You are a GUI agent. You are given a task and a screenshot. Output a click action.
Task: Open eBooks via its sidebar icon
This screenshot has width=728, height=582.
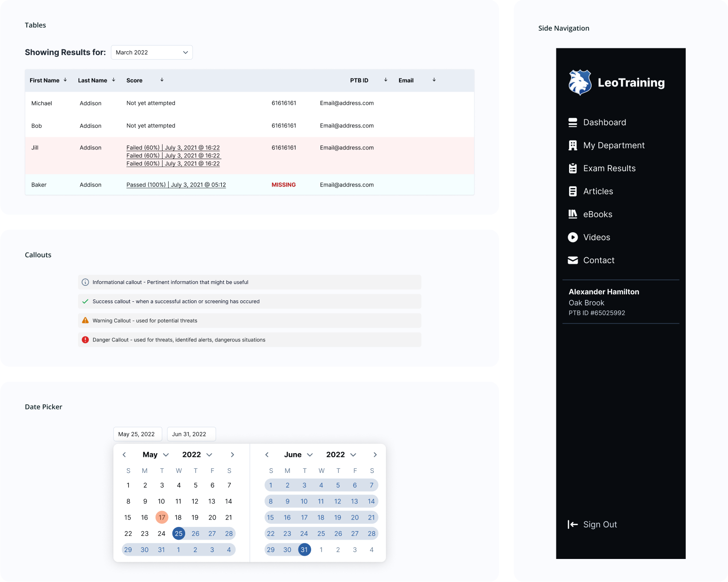(x=572, y=214)
